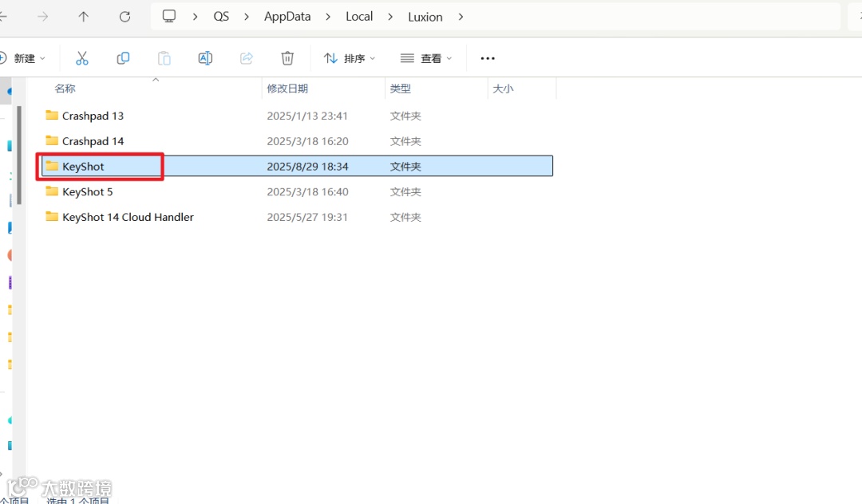Go to AppData in address bar
This screenshot has height=504, width=862.
point(287,17)
